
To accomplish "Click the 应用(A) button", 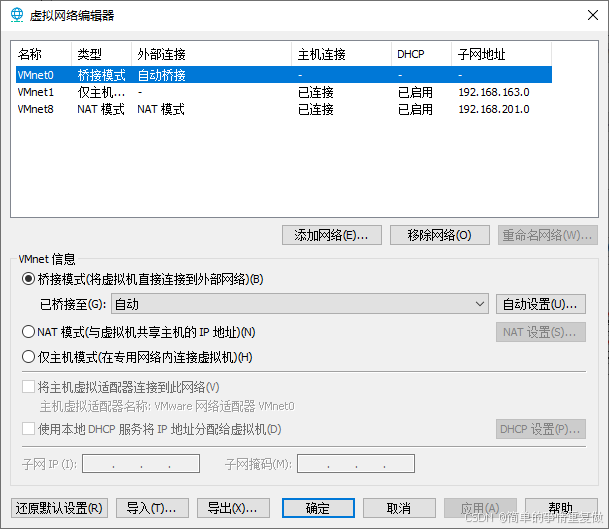I will pyautogui.click(x=480, y=508).
